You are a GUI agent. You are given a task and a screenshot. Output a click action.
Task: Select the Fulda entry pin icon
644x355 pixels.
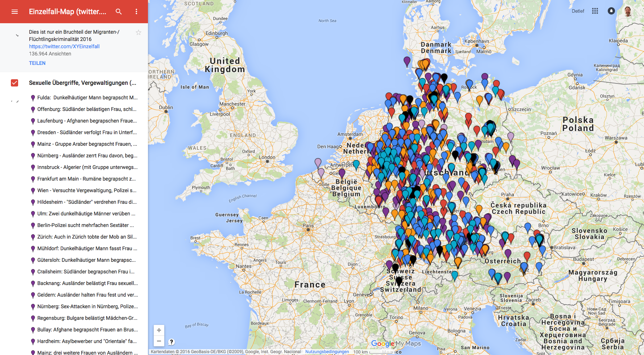click(33, 98)
